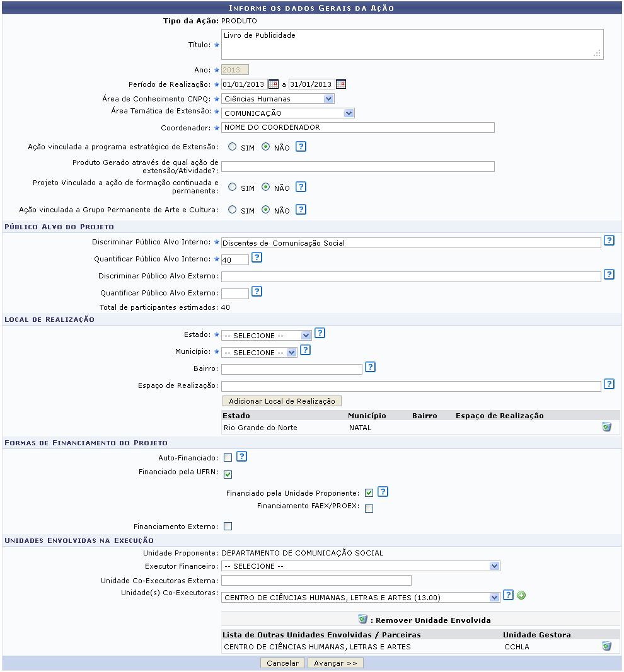
Task: Click the Bairro text field
Action: [x=291, y=369]
